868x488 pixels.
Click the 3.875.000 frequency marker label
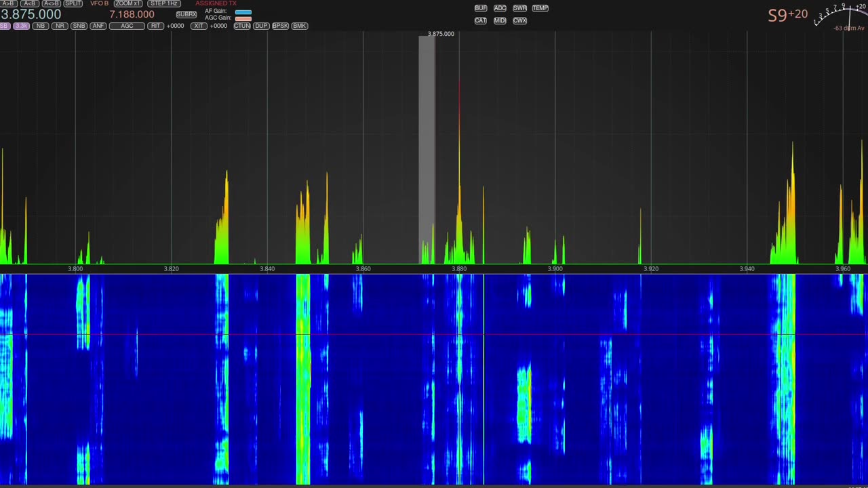pyautogui.click(x=441, y=34)
